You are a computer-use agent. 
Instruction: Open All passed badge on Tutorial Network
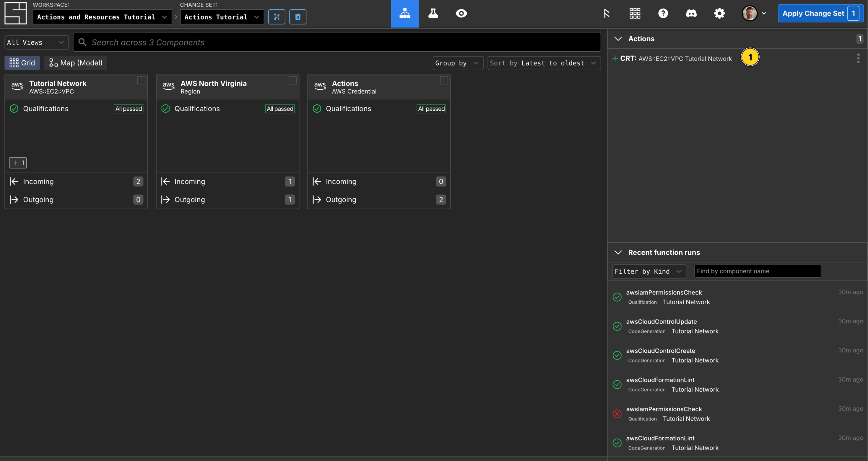coord(129,109)
